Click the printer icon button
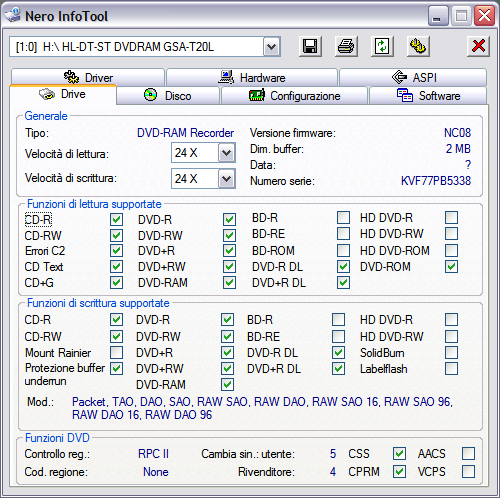Screen dimensions: 500x498 click(x=346, y=46)
